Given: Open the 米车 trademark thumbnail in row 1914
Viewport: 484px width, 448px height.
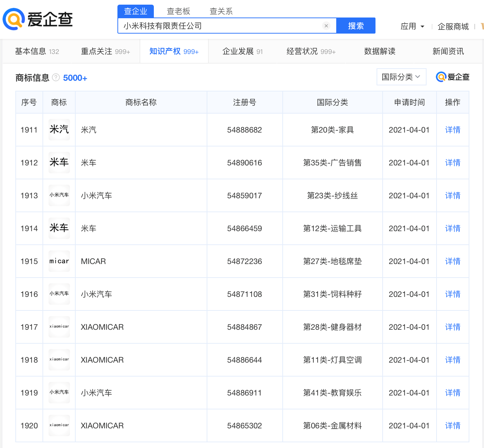Looking at the screenshot, I should (x=59, y=228).
